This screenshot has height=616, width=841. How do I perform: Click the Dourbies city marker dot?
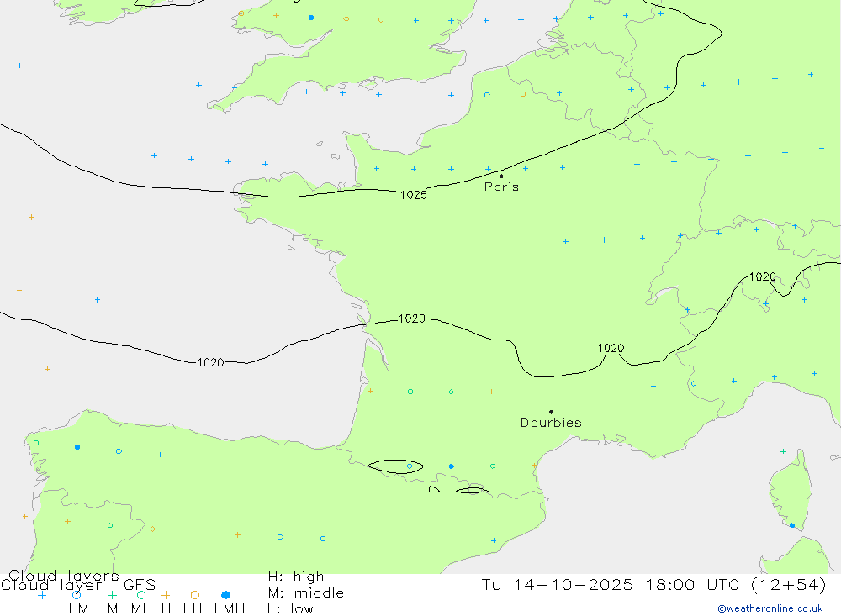tap(551, 412)
